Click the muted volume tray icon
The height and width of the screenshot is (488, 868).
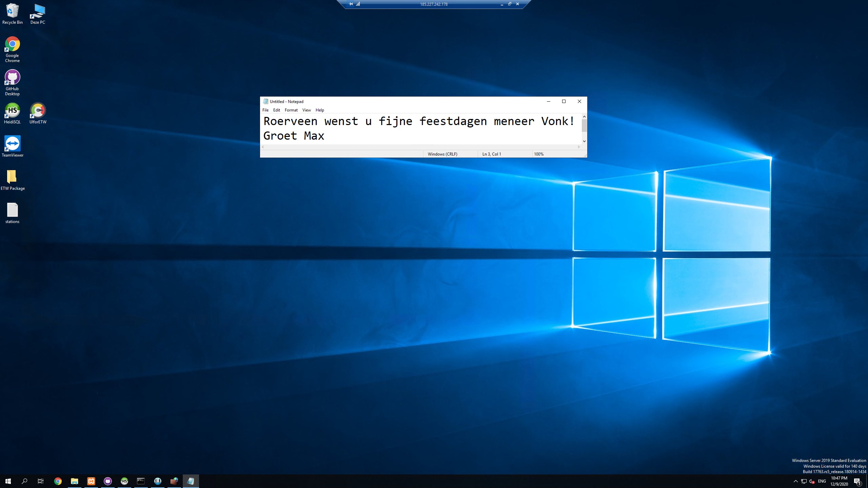point(812,481)
